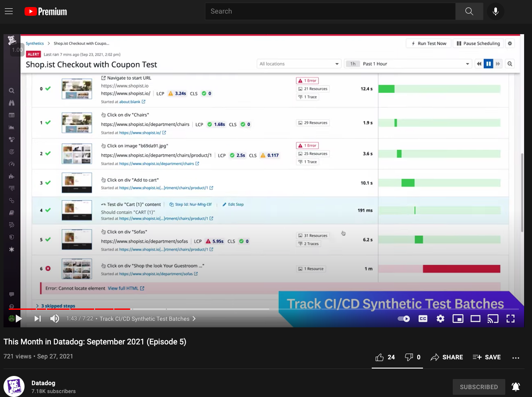Viewport: 532px width, 397px height.
Task: Play the video
Action: (19, 319)
